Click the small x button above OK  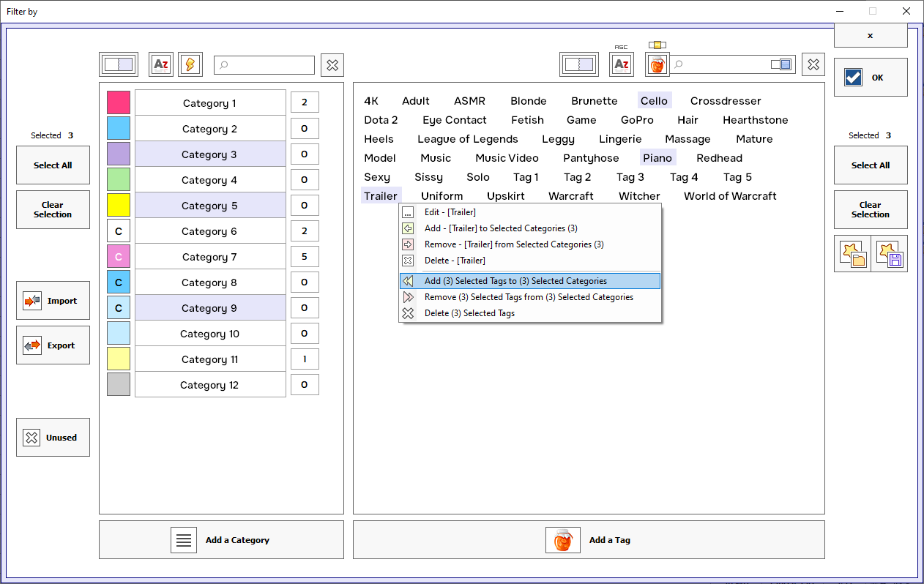pyautogui.click(x=871, y=36)
